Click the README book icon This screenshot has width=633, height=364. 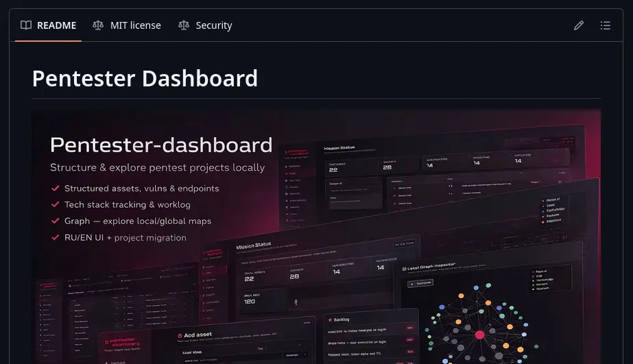26,25
